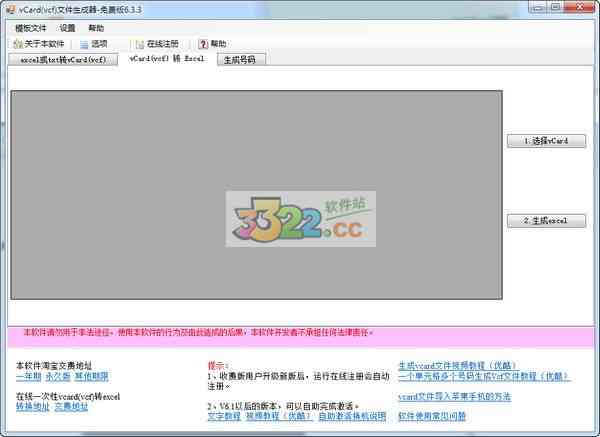Open the 文字教程 link
The width and height of the screenshot is (600, 437).
point(224,416)
